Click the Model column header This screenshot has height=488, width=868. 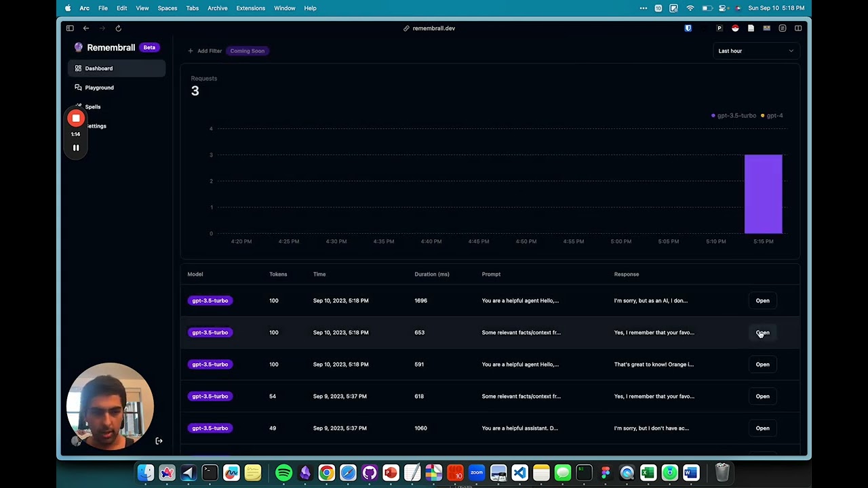tap(195, 274)
